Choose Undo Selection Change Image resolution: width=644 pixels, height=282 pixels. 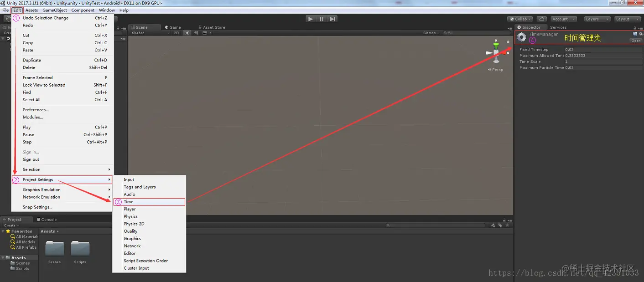[x=62, y=18]
